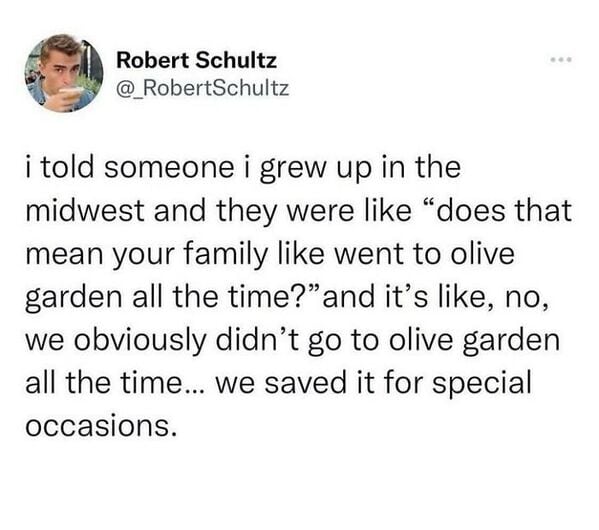The image size is (599, 530).
Task: Click the final word "occasions."
Action: click(102, 426)
